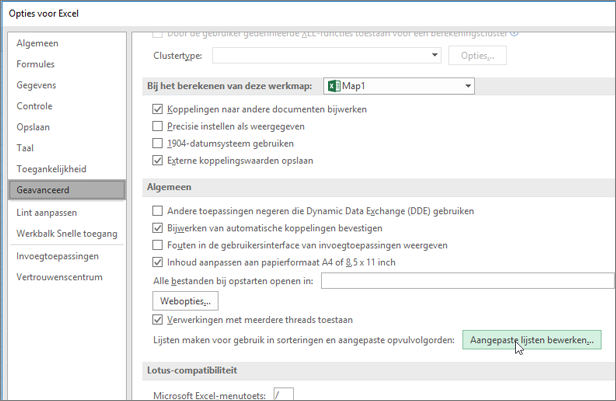Viewport: 616px width, 401px height.
Task: Click the Webopties... button
Action: (185, 301)
